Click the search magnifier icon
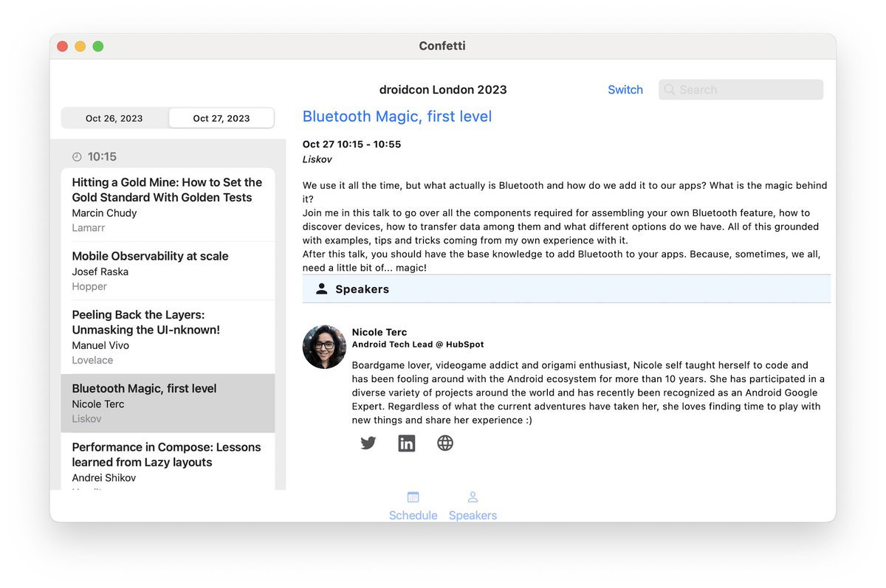 tap(670, 89)
